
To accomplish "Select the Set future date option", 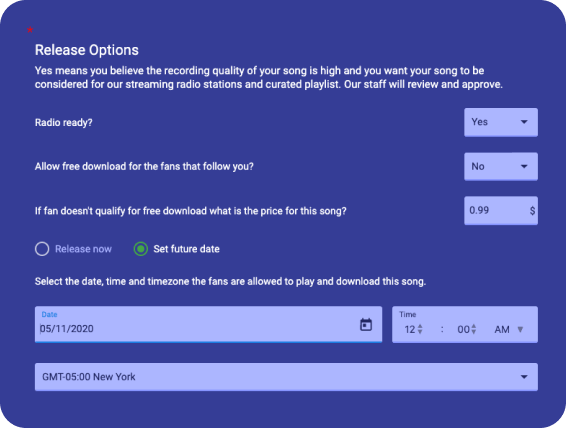I will [x=141, y=249].
